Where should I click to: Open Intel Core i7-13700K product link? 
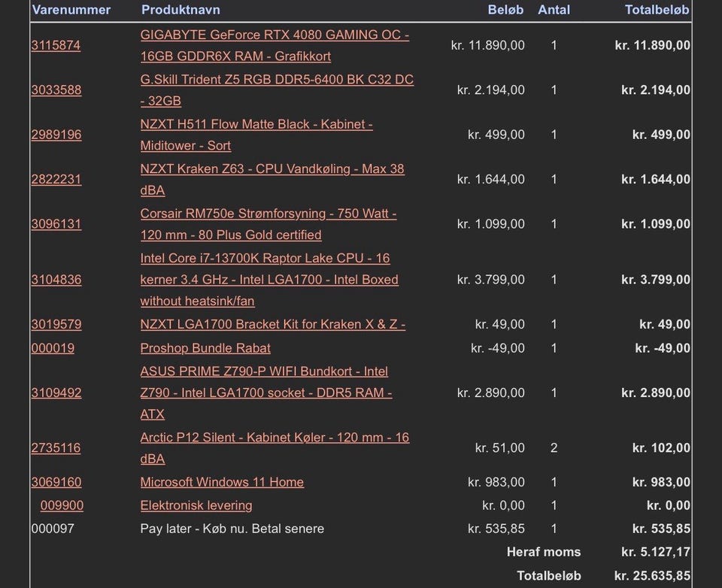269,280
